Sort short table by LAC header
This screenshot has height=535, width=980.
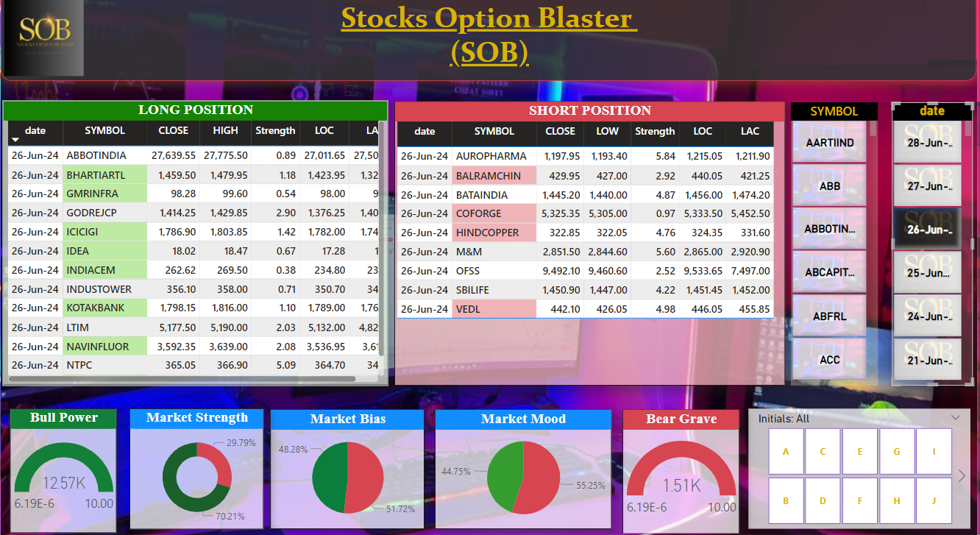tap(750, 132)
